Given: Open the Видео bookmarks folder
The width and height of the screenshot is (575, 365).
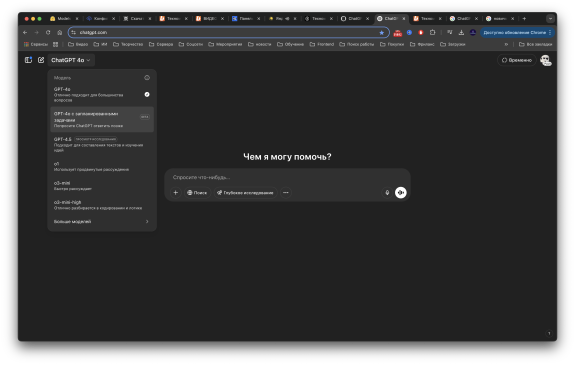Looking at the screenshot, I should tap(78, 44).
